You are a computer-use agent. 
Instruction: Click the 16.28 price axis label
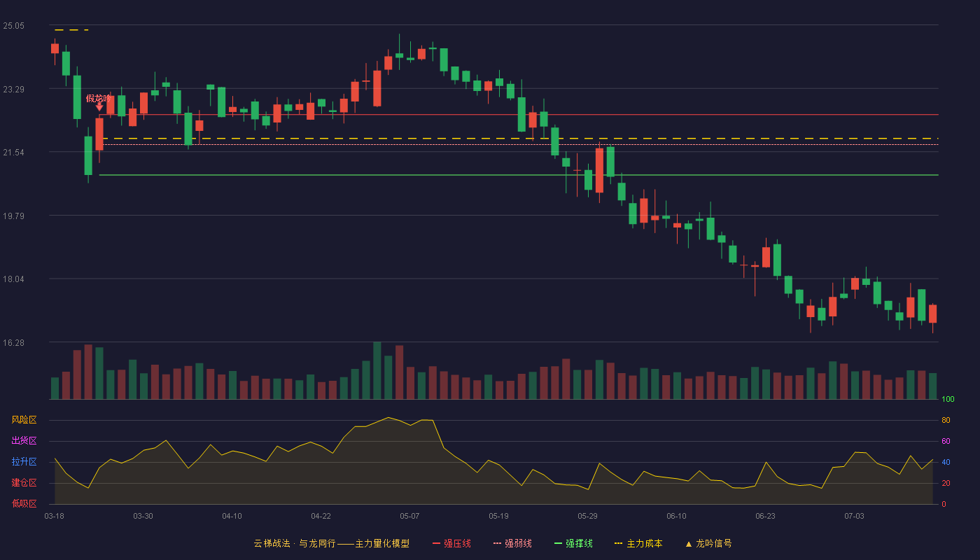(x=13, y=343)
